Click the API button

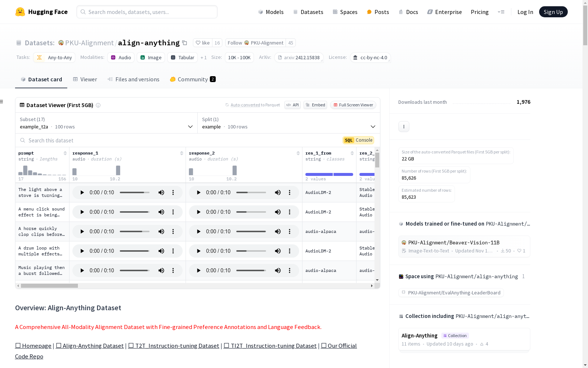293,105
